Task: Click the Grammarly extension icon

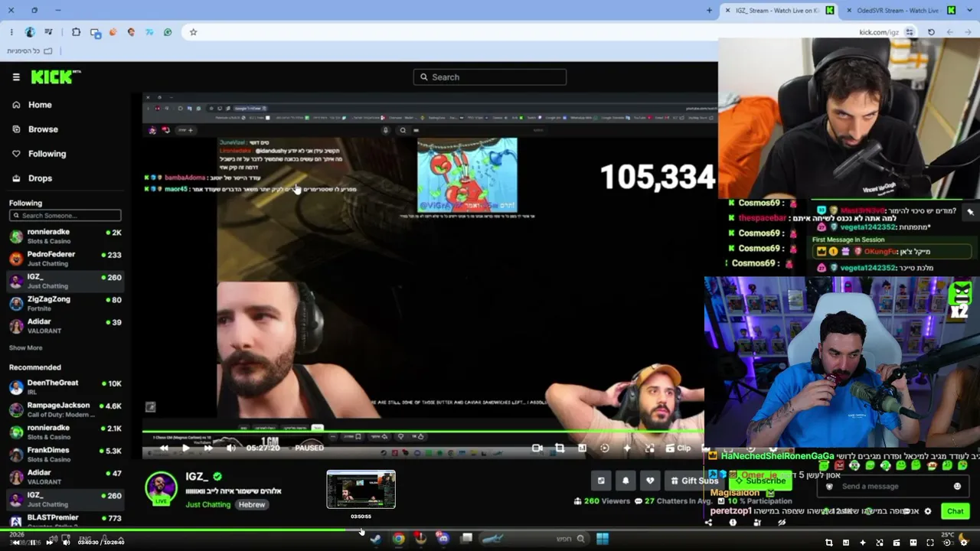Action: point(168,32)
